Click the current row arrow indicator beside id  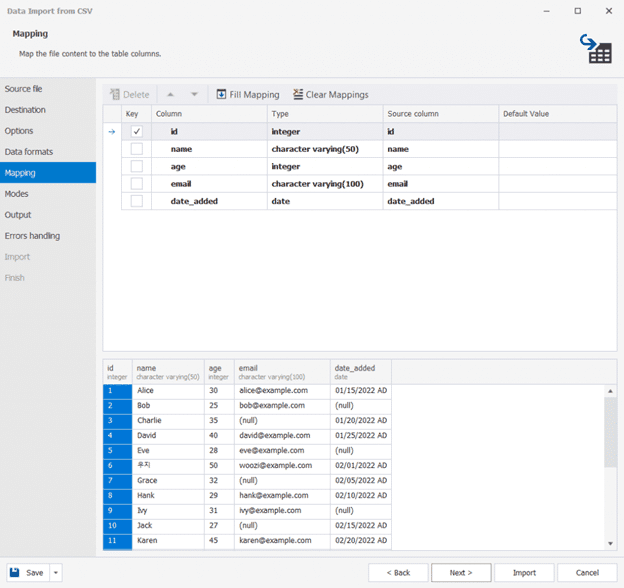click(111, 132)
